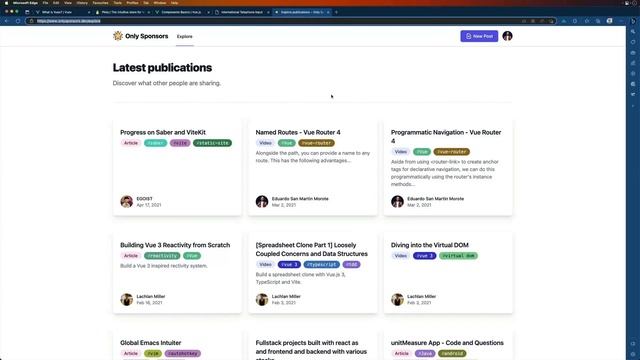Open the History menu
640x360 pixels.
point(82,3)
